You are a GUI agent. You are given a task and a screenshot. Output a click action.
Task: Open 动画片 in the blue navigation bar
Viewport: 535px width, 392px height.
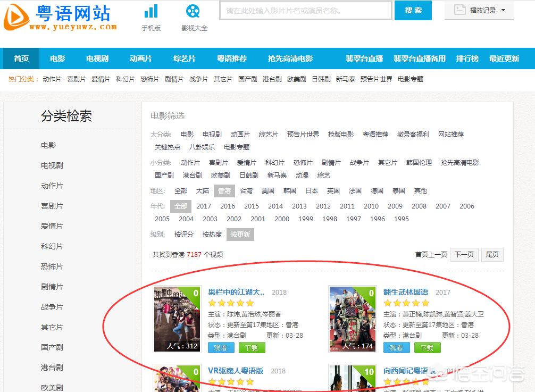[x=140, y=59]
